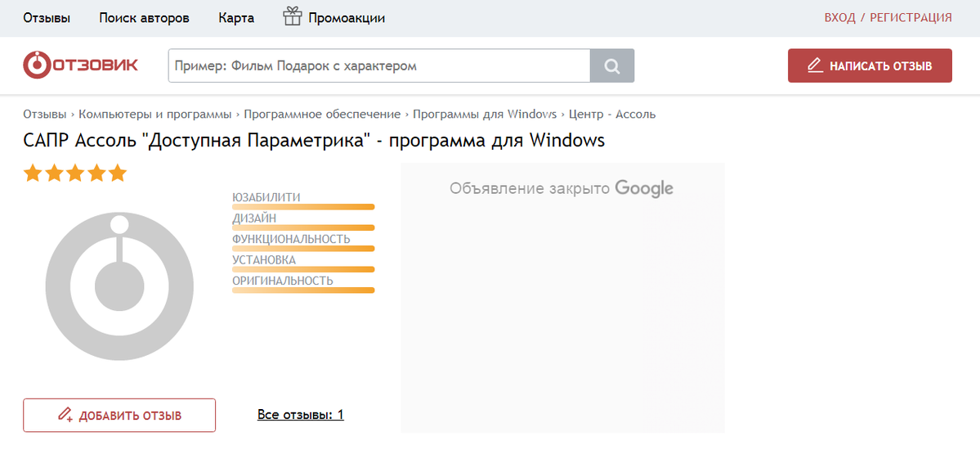
Task: Click the magnifier search button
Action: coord(612,65)
